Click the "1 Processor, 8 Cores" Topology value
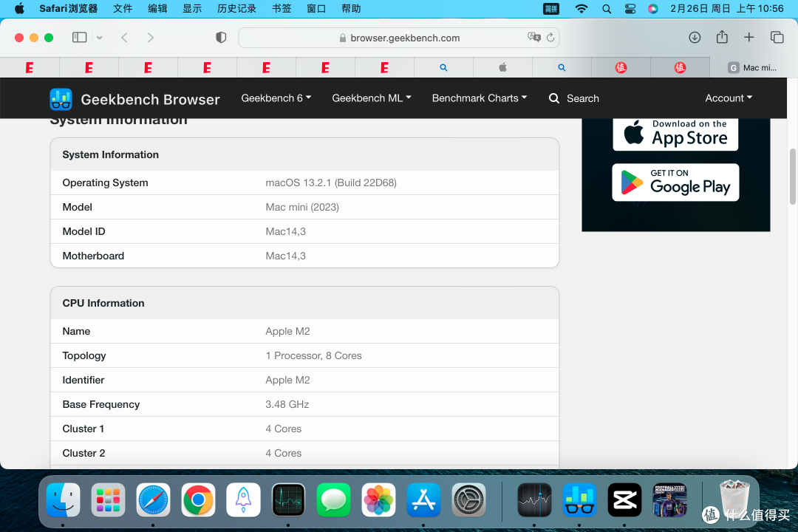Image resolution: width=798 pixels, height=532 pixels. (313, 356)
